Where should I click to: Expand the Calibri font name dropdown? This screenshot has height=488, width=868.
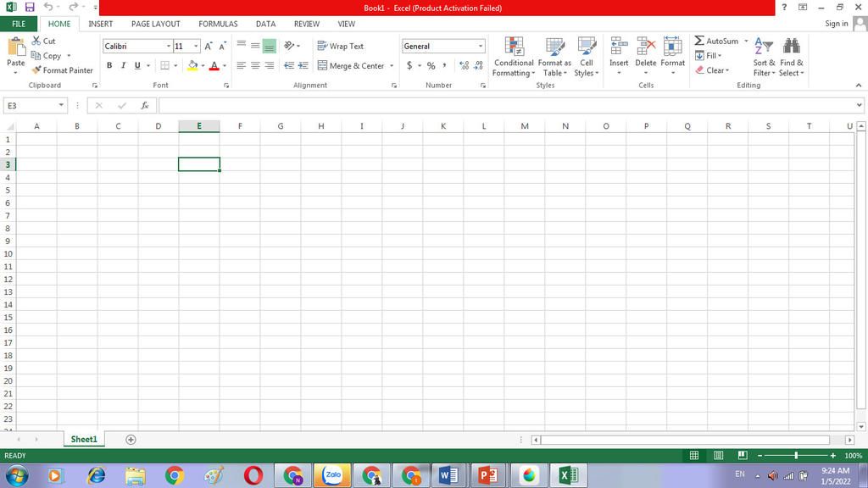[168, 47]
